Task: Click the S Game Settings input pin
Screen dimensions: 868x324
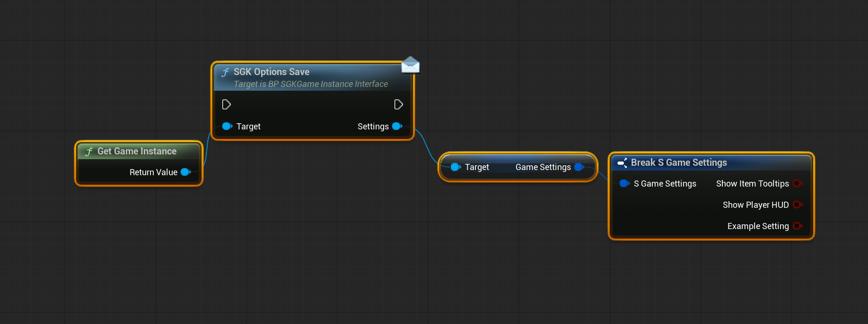Action: [625, 183]
